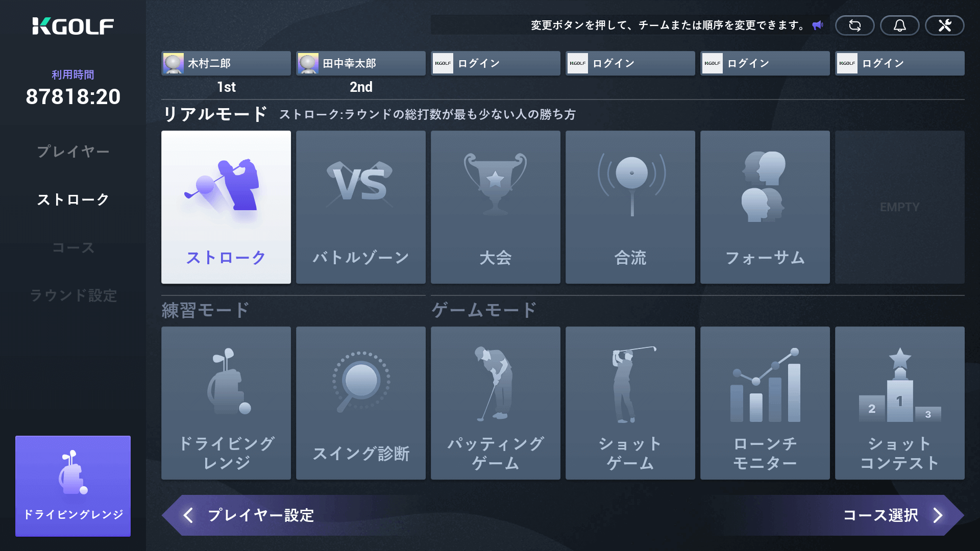Open the 合流 mode tile
Screen dimensions: 980x551
point(630,207)
